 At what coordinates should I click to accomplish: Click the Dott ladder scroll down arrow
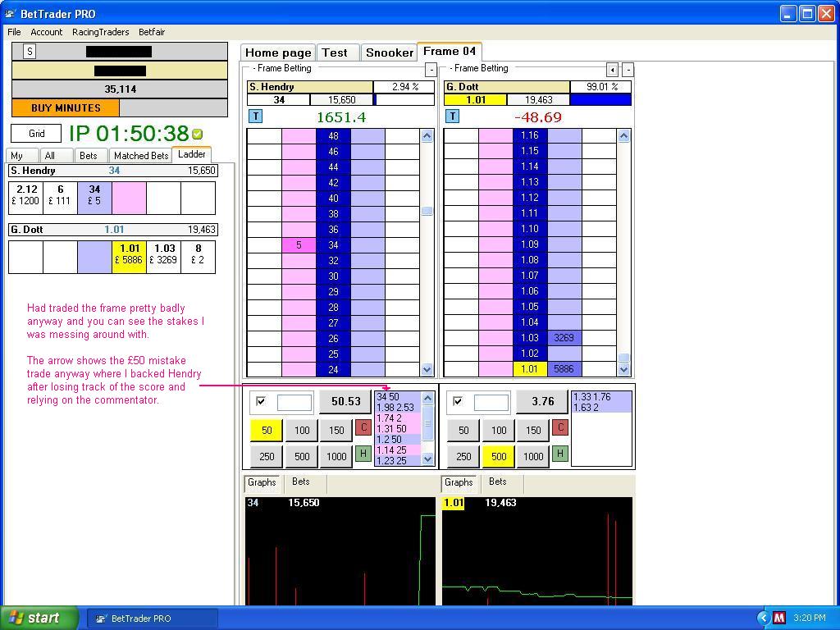point(623,369)
